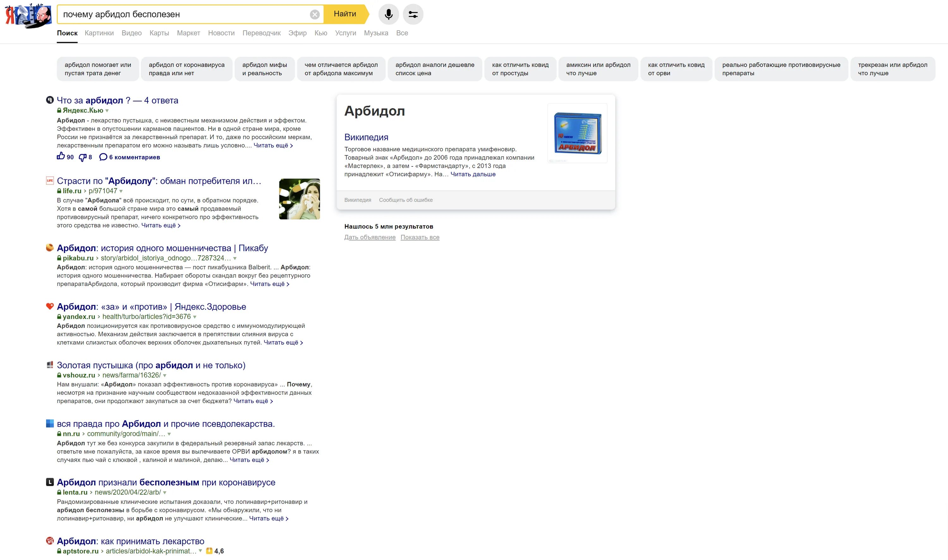
Task: Open the 6 комментариев comments icon
Action: tap(103, 157)
